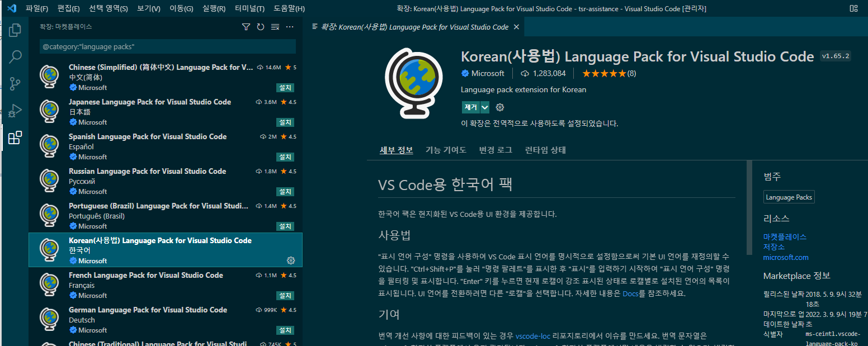This screenshot has height=346, width=868.
Task: Open the Extensions view icon
Action: [15, 138]
